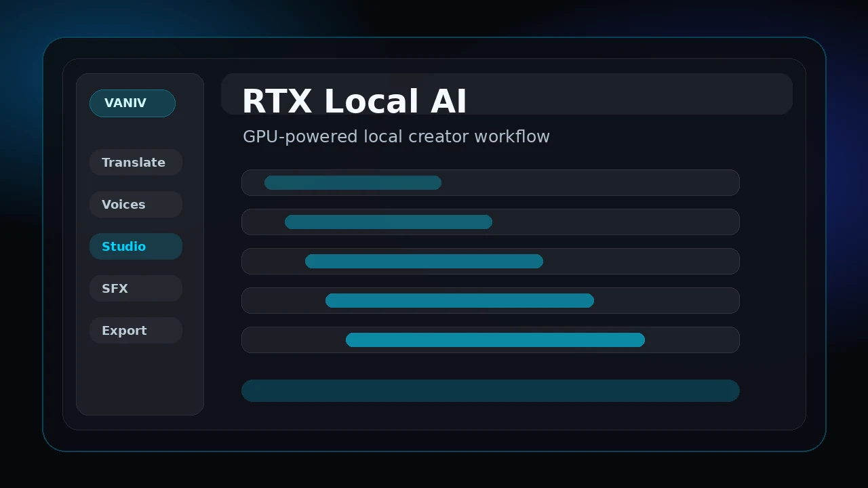Open the Export section
Image resolution: width=868 pixels, height=488 pixels.
pos(136,330)
